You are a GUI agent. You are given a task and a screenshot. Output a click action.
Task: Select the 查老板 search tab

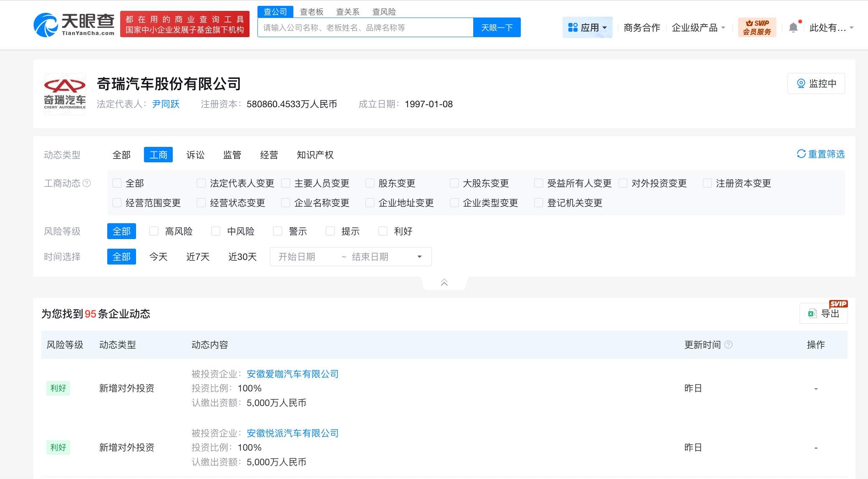tap(311, 12)
